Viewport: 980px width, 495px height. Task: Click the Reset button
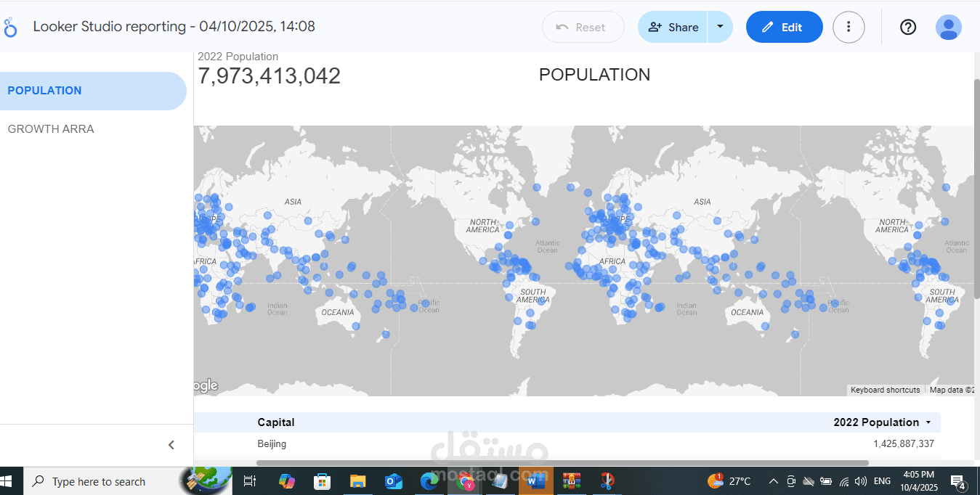pos(583,27)
